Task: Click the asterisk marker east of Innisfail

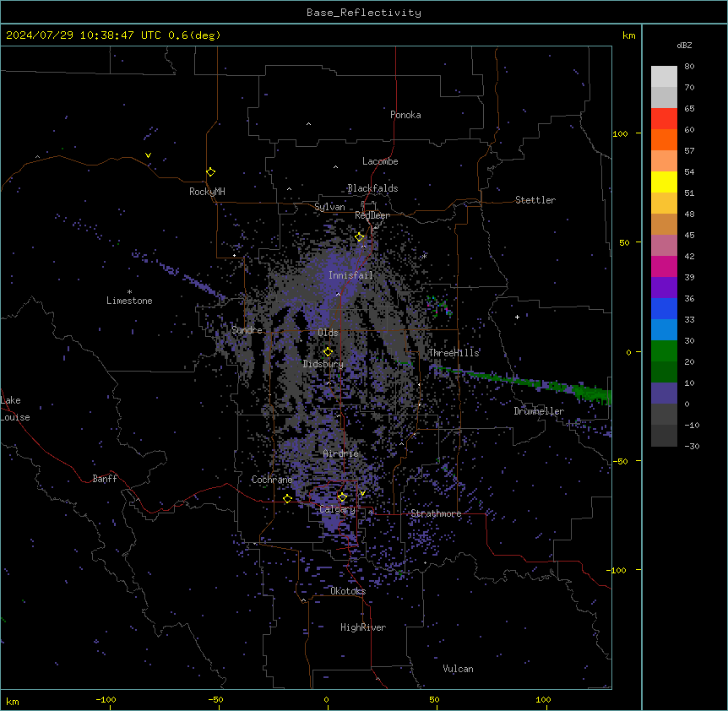Action: pos(424,256)
